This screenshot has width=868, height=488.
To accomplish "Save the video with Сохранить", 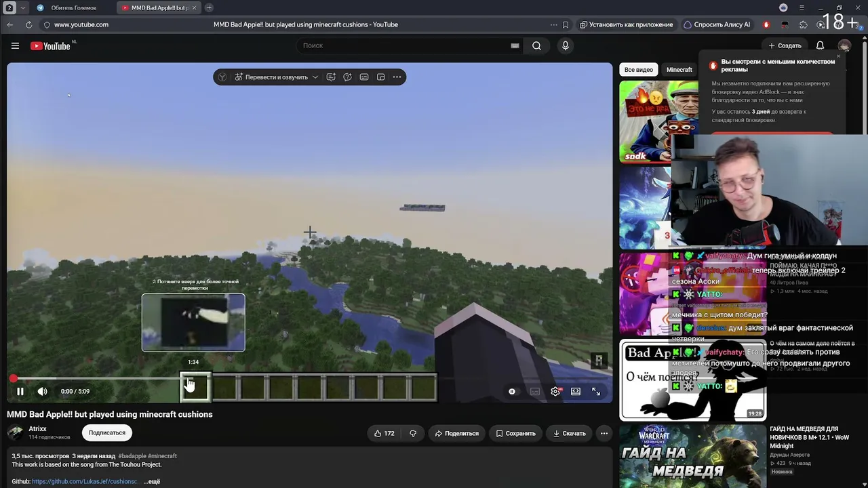I will pos(516,433).
